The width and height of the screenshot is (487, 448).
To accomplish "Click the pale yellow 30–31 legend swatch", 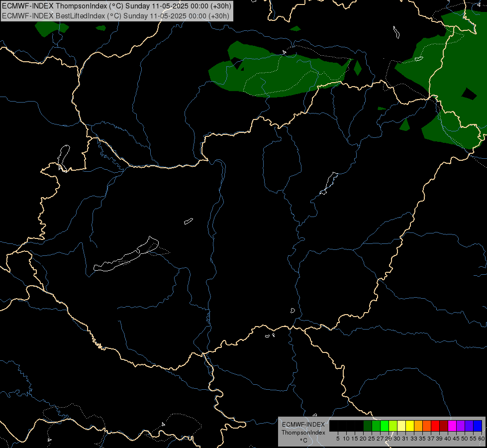I will pos(401,426).
